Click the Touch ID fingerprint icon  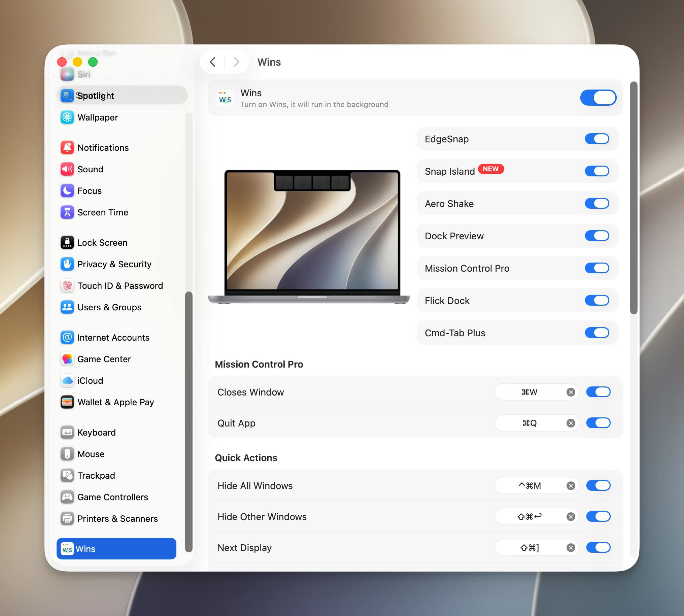67,286
